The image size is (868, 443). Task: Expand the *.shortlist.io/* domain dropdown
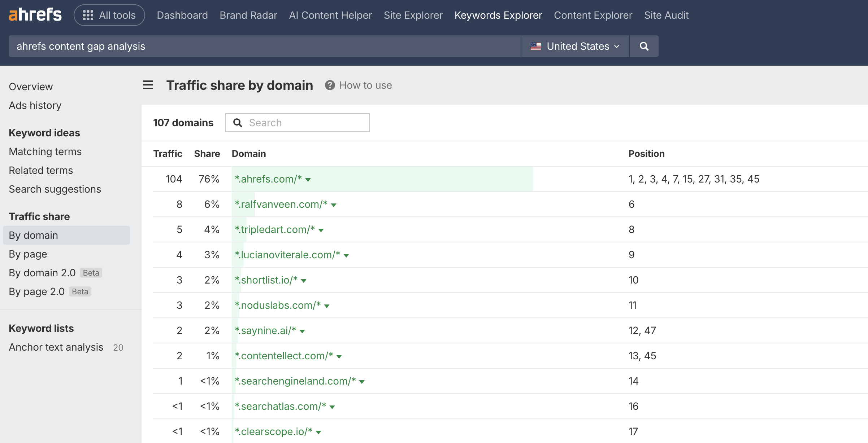pyautogui.click(x=304, y=281)
